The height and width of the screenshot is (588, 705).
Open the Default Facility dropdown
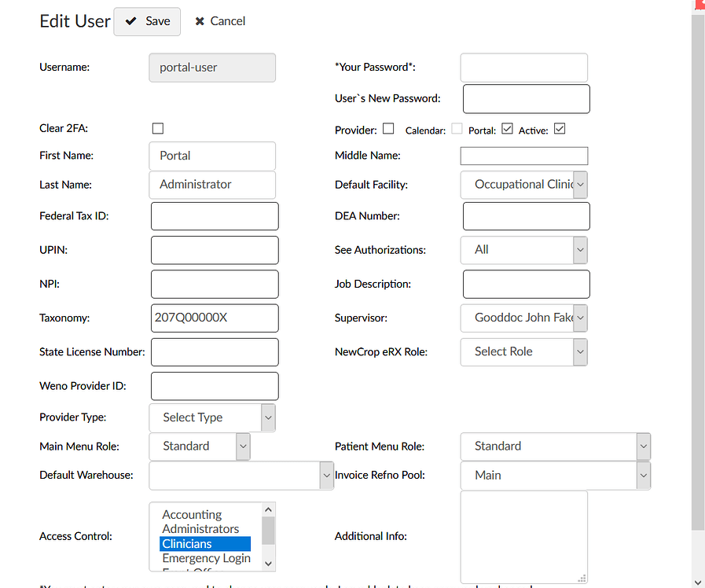pyautogui.click(x=581, y=185)
